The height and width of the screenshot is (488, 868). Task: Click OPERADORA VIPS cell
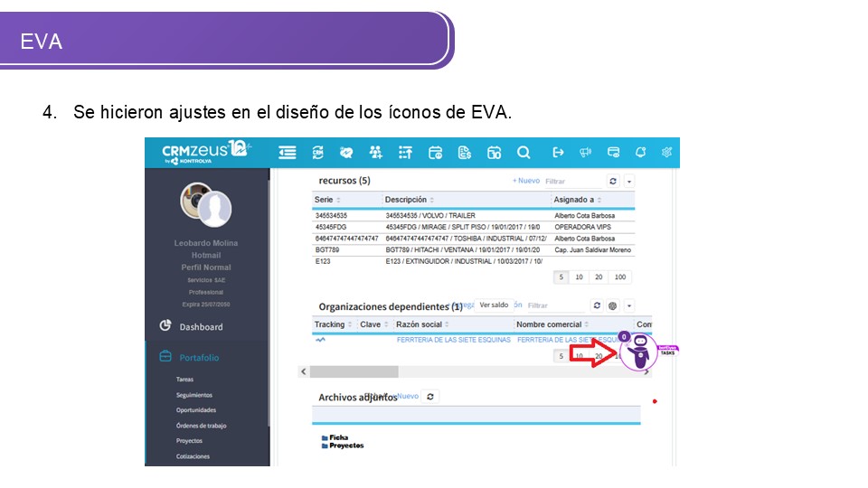click(583, 228)
